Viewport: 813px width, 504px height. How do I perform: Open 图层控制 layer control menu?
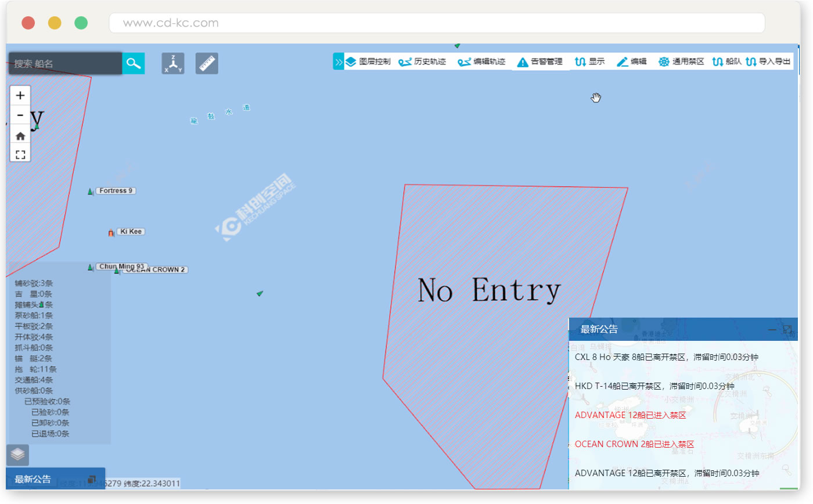tap(368, 62)
